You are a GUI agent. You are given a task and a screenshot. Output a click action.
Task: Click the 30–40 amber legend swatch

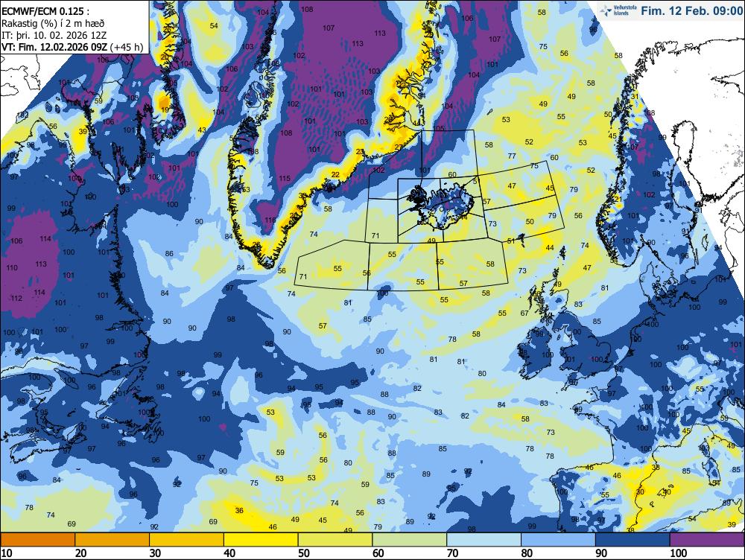pos(187,540)
